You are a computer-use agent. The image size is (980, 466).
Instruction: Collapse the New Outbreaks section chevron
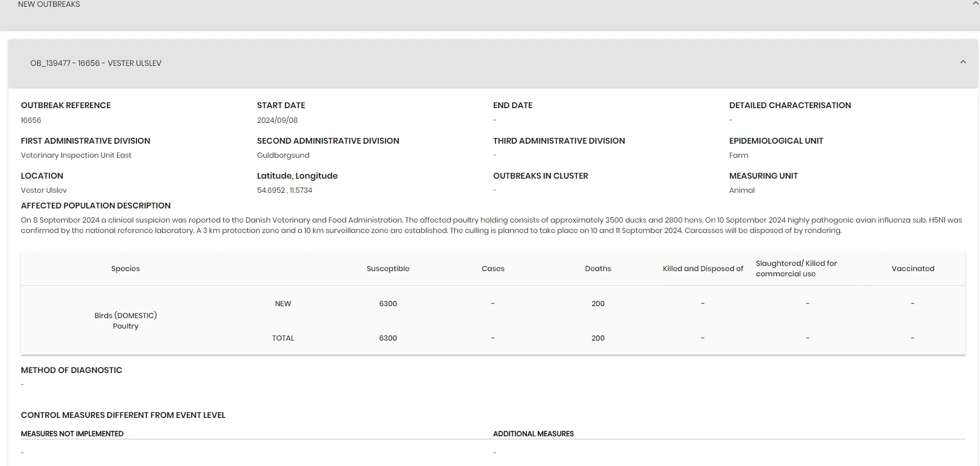pyautogui.click(x=975, y=3)
